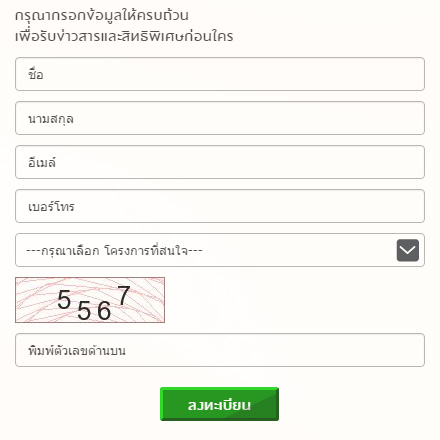Image resolution: width=440 pixels, height=440 pixels.
Task: Click the digit 6 in the captcha
Action: click(104, 311)
